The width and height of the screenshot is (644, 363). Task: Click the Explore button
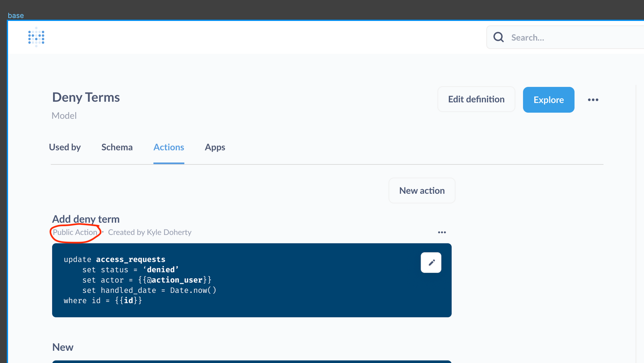548,100
